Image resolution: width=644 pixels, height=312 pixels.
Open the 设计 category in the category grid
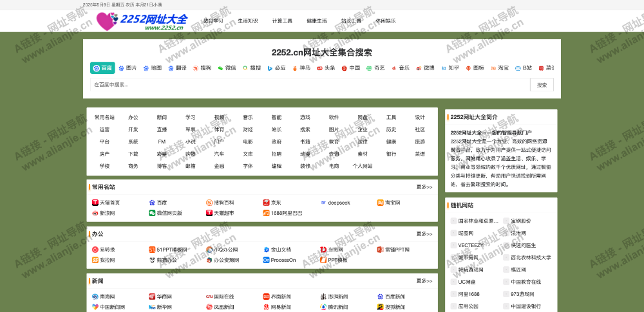tap(420, 118)
